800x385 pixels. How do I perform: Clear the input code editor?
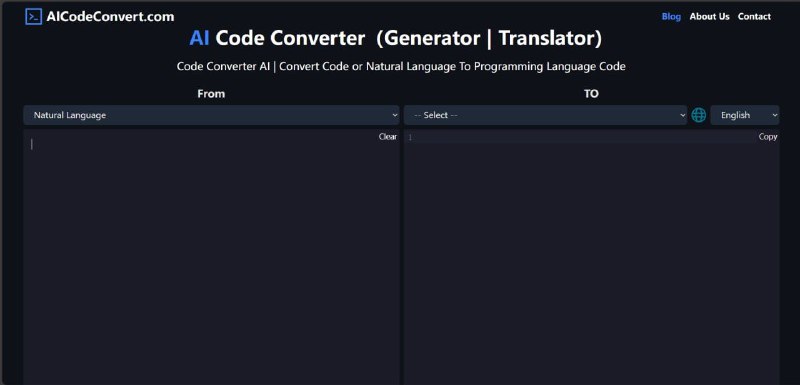(x=388, y=137)
